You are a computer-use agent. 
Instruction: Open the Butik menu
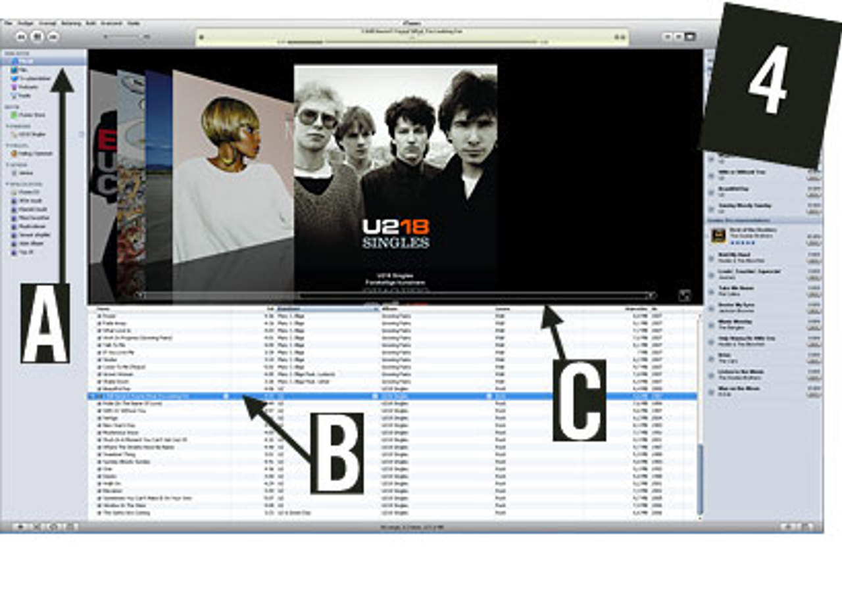91,23
